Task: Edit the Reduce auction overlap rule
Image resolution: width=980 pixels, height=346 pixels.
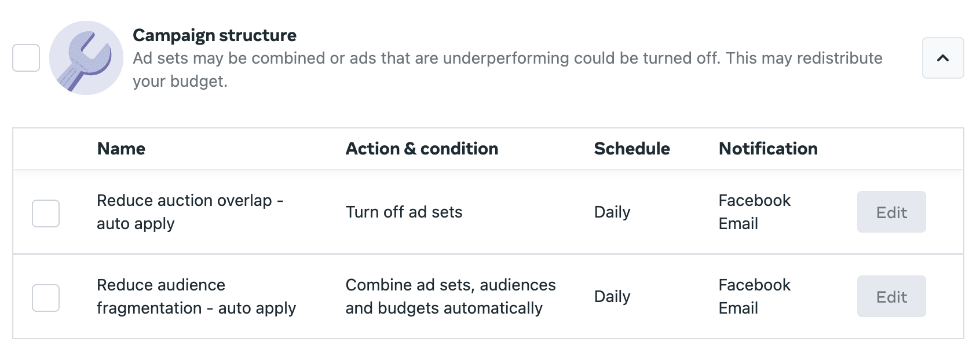Action: 891,212
